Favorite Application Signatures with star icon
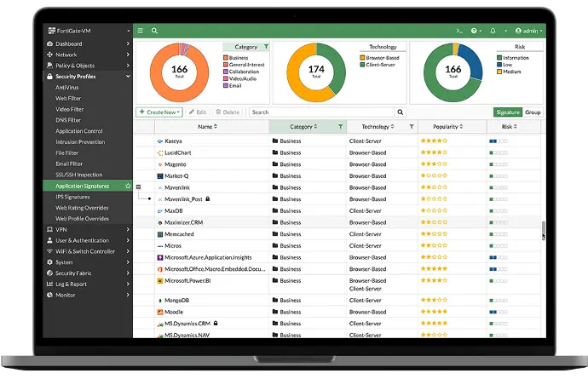588x379 pixels. click(128, 186)
